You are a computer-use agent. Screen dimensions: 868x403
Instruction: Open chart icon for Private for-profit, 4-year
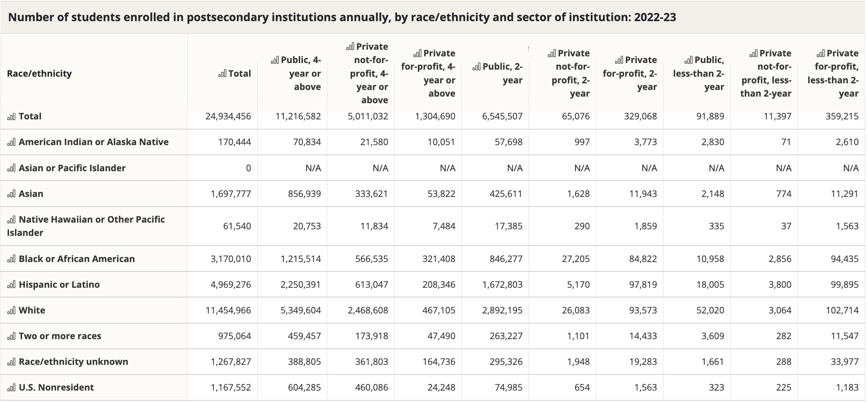(x=417, y=53)
